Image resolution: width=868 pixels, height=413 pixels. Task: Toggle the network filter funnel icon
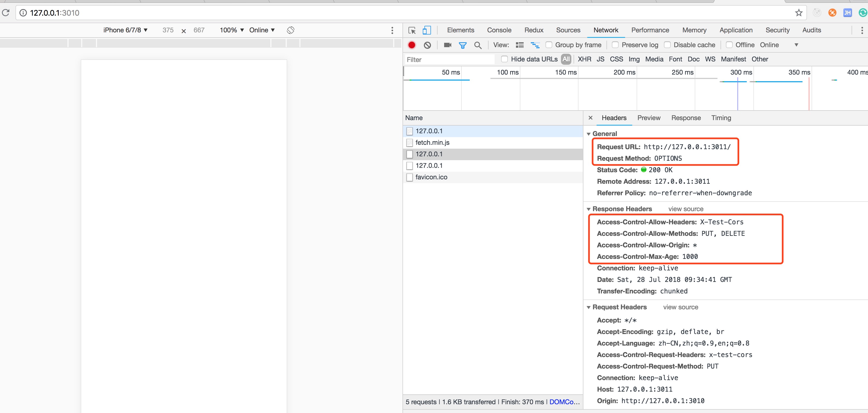pyautogui.click(x=463, y=45)
